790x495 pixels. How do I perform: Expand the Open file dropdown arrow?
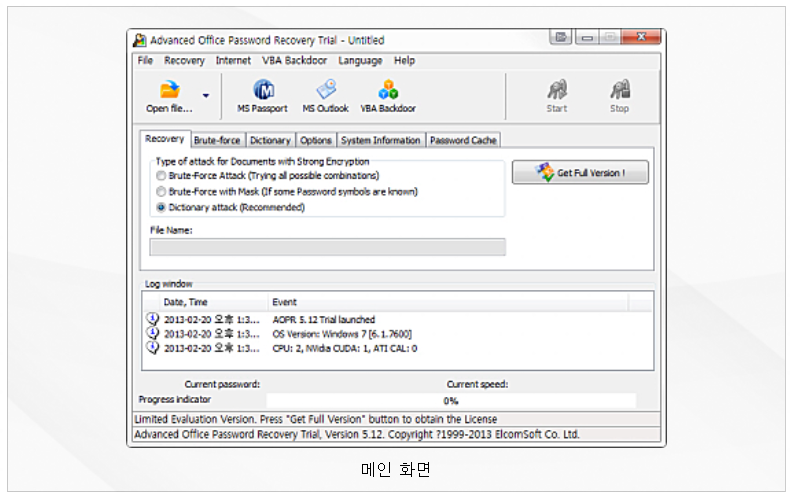(206, 95)
